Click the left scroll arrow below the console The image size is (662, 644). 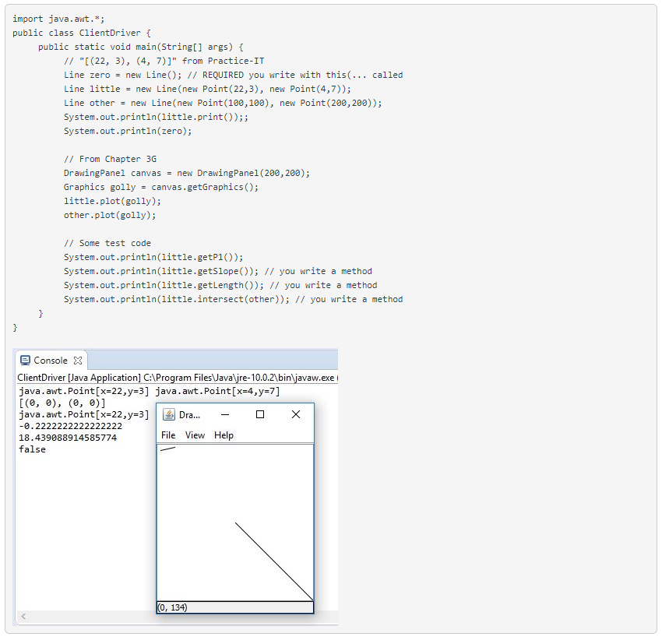pos(23,616)
